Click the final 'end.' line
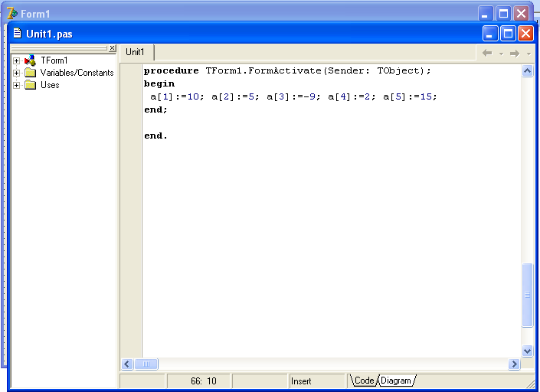540x392 pixels. click(155, 136)
